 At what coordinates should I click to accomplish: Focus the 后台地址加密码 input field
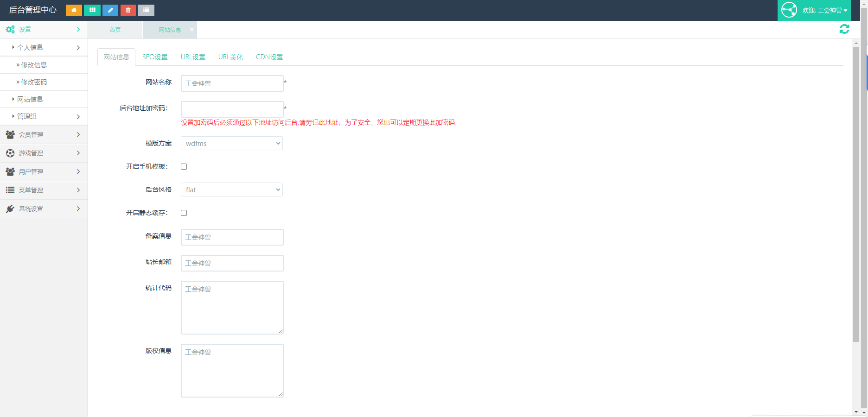[x=232, y=109]
